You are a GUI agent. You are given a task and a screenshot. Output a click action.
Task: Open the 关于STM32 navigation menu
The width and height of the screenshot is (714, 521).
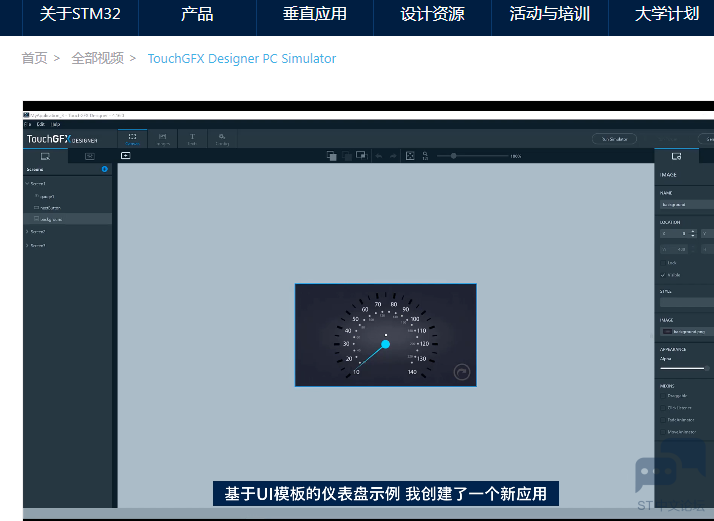coord(80,14)
